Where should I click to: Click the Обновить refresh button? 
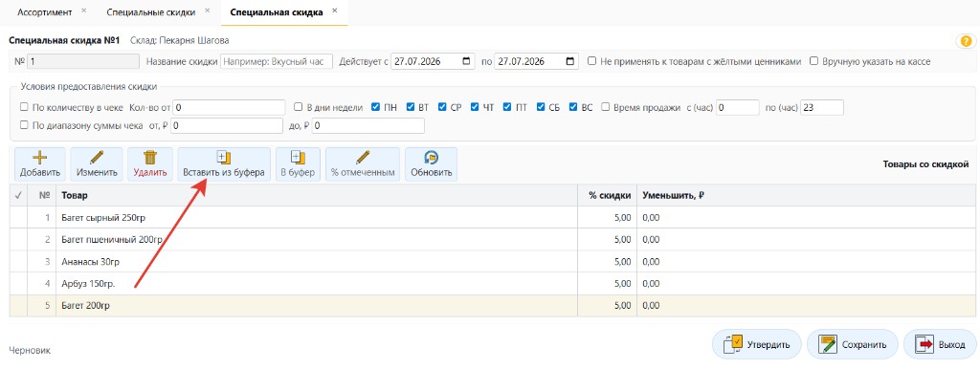[431, 164]
